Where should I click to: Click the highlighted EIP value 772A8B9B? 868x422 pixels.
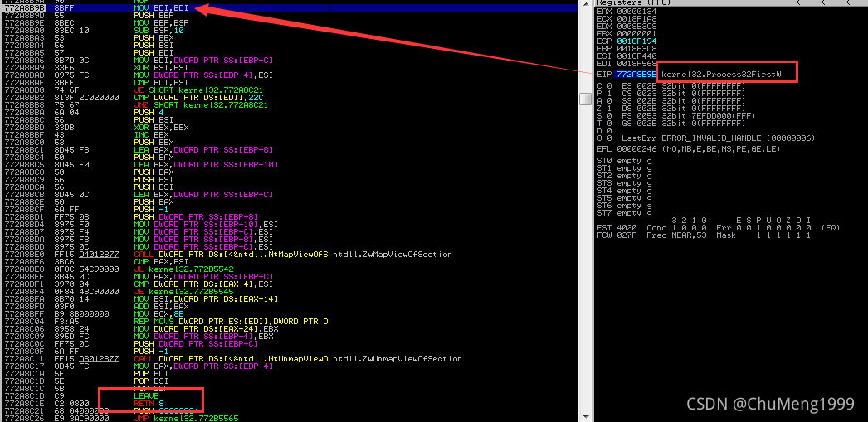[635, 74]
